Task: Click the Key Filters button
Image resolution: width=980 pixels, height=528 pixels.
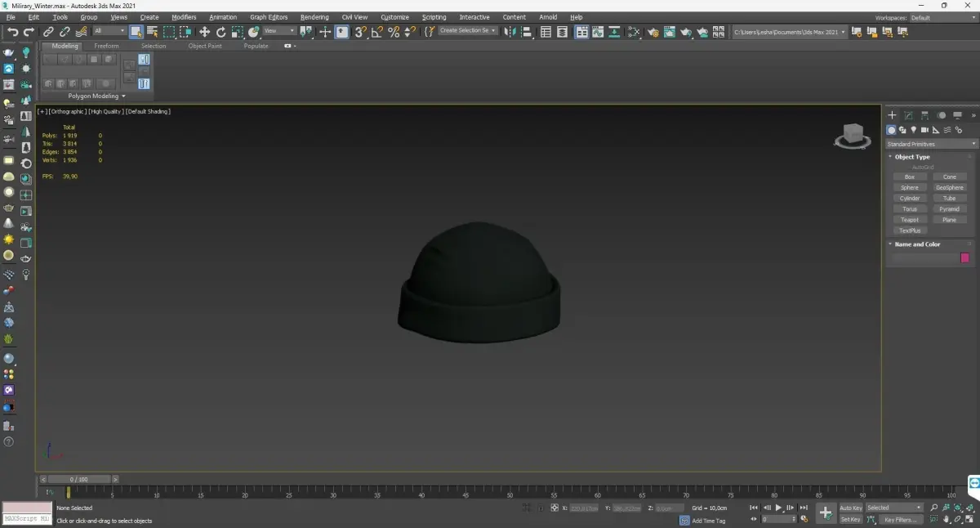Action: tap(900, 519)
